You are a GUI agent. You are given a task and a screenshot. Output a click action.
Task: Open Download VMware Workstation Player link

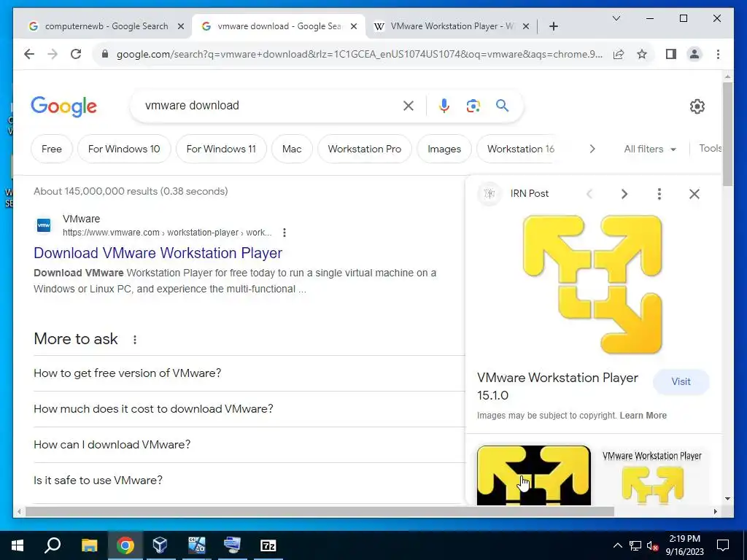point(158,253)
